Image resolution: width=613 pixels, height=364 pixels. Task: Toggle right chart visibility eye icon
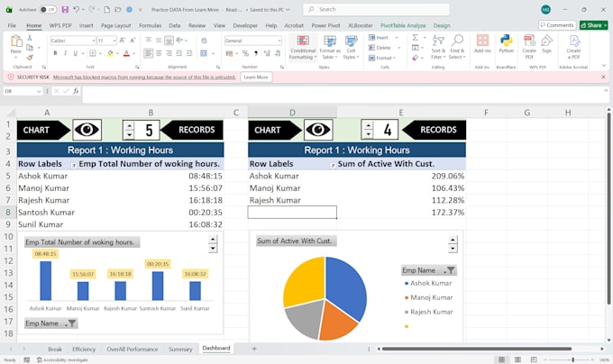318,130
